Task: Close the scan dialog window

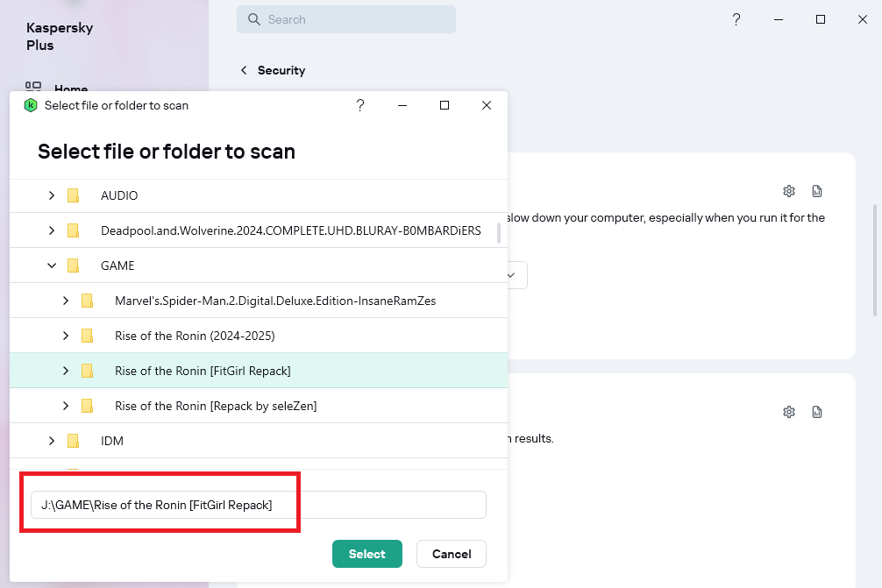Action: coord(487,105)
